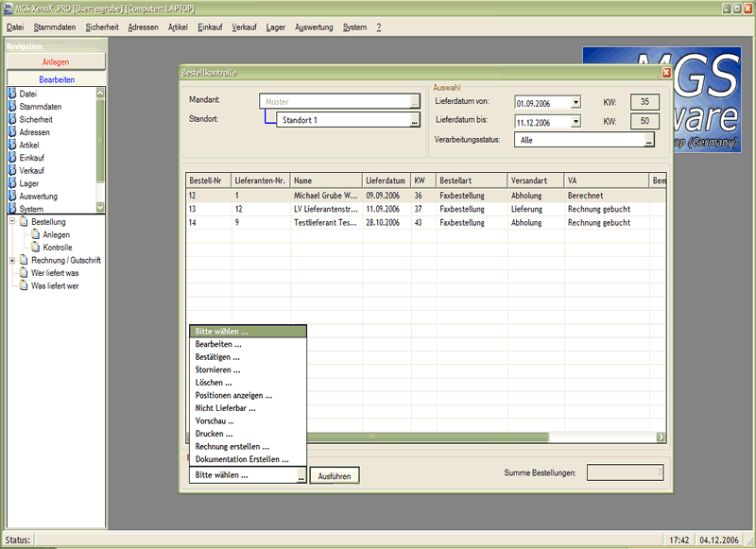Open the Bitte wählen action combo box button

(301, 475)
